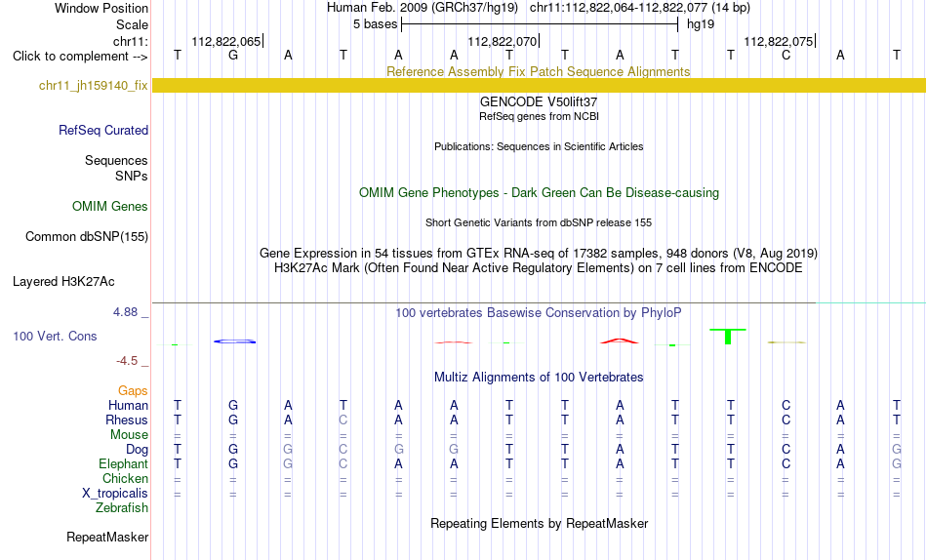Select the Mouse species row label

point(129,435)
